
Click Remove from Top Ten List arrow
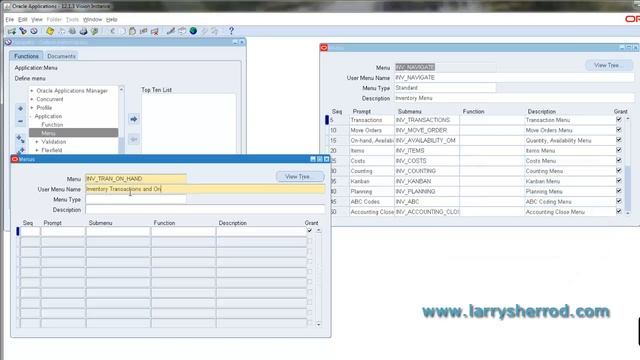coord(133,139)
